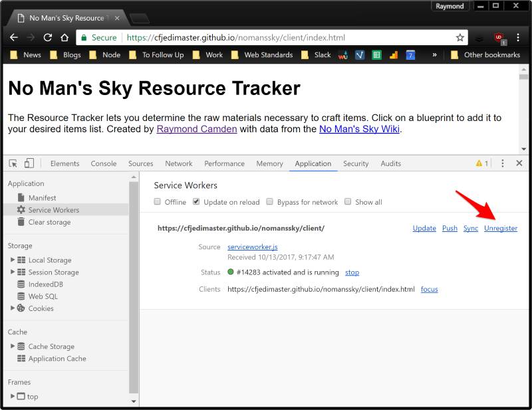532x410 pixels.
Task: Close the No Man's Sky Resource tab
Action: pyautogui.click(x=117, y=18)
